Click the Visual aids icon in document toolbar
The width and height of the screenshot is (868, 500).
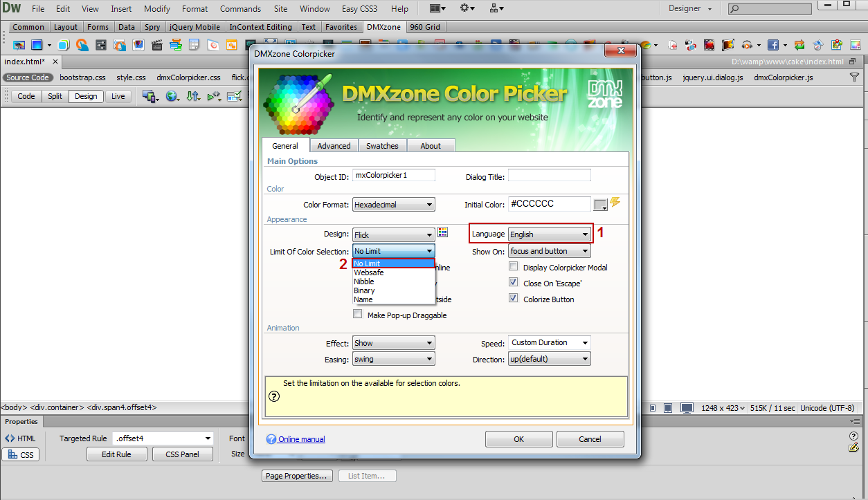click(235, 96)
